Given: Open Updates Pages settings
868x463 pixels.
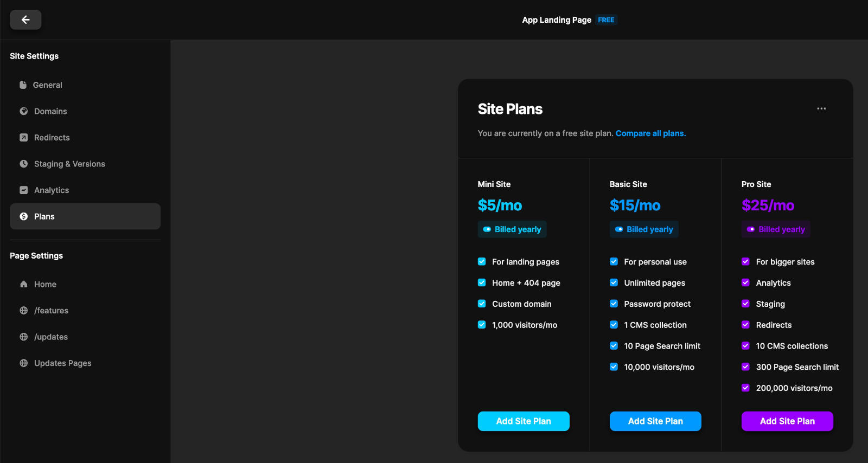Looking at the screenshot, I should (x=85, y=363).
